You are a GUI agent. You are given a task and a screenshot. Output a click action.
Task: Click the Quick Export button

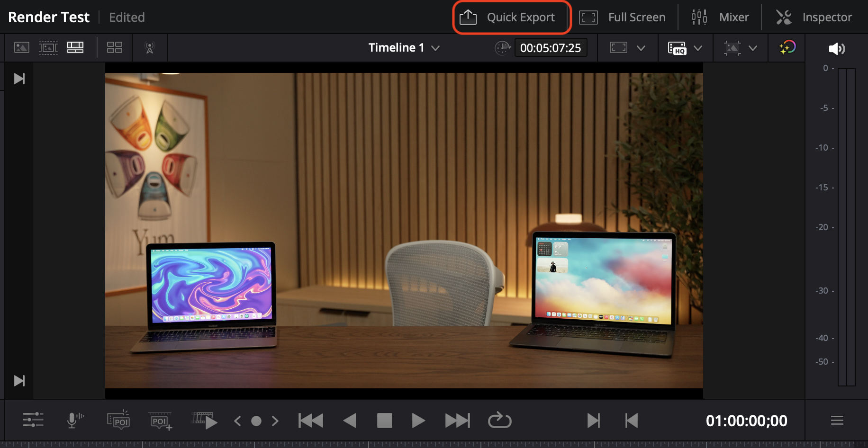pos(511,18)
